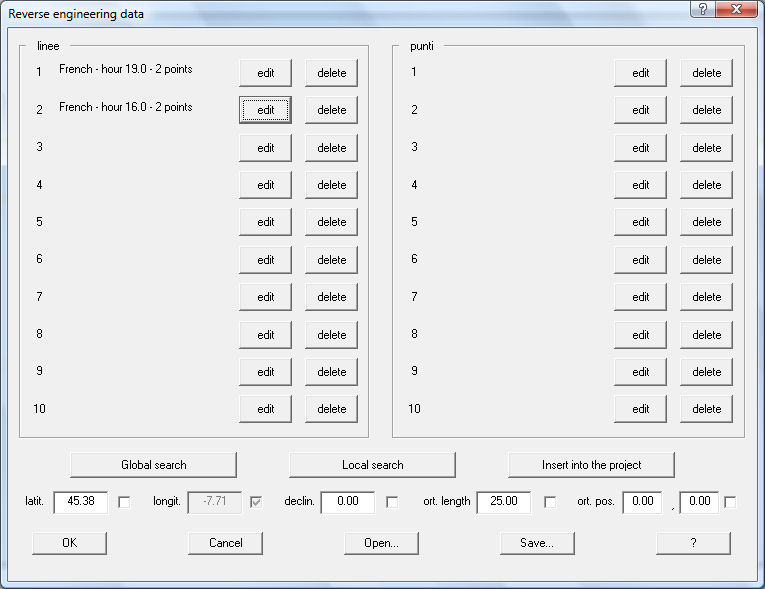Click delete for punti row 10

click(x=706, y=409)
